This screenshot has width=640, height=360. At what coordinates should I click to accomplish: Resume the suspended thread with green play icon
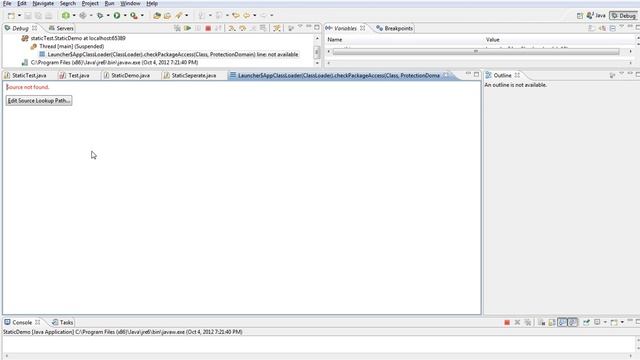[187, 28]
